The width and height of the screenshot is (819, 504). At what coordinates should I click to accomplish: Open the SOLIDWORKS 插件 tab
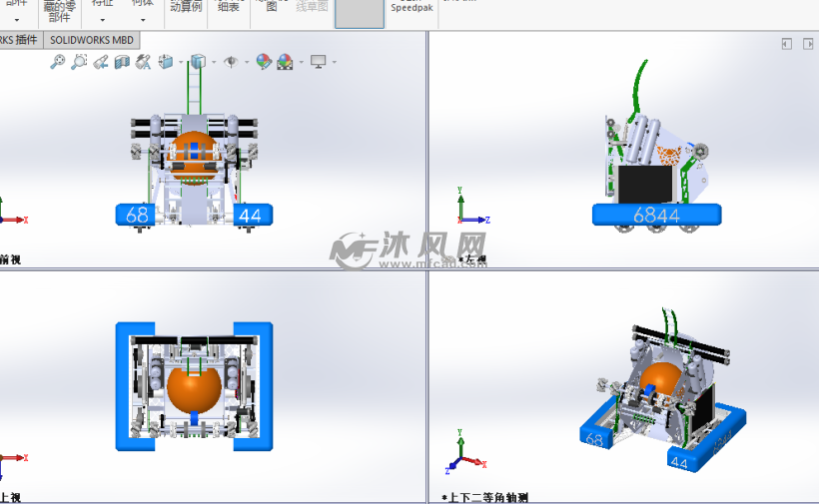point(19,40)
